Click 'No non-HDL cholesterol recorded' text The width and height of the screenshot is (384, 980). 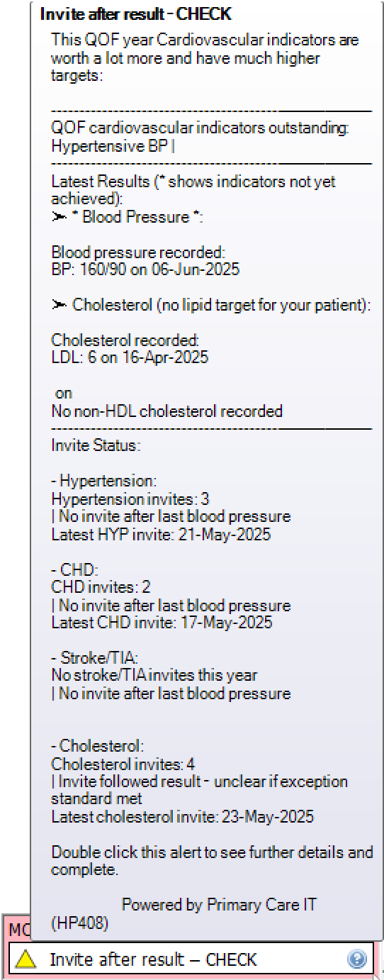pyautogui.click(x=166, y=411)
